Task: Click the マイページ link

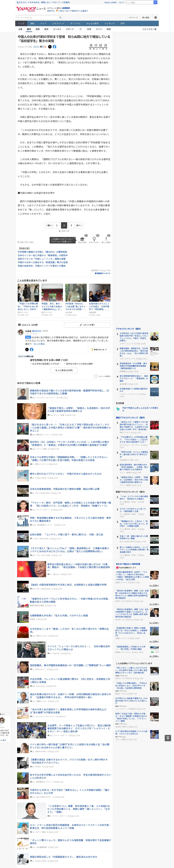Action: 133,18
